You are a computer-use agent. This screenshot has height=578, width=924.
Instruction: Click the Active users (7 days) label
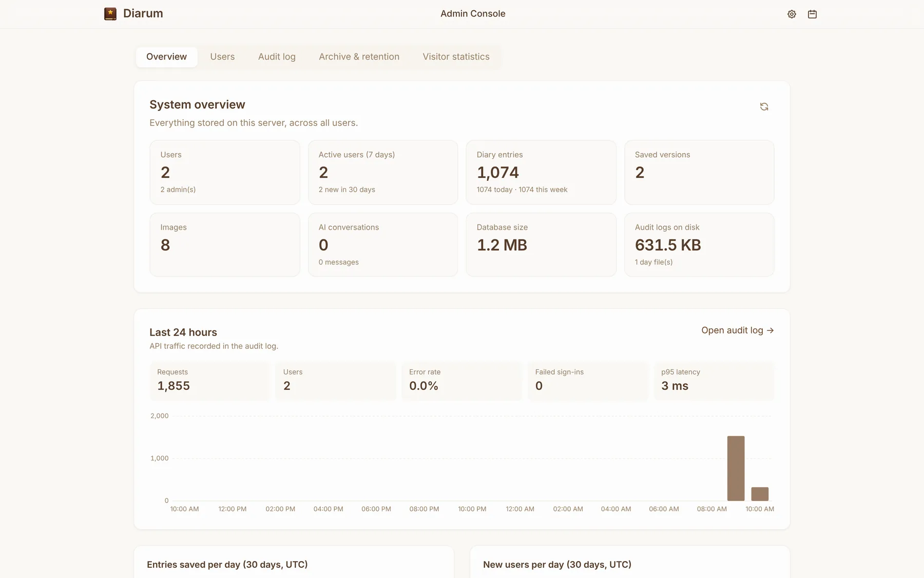point(356,155)
